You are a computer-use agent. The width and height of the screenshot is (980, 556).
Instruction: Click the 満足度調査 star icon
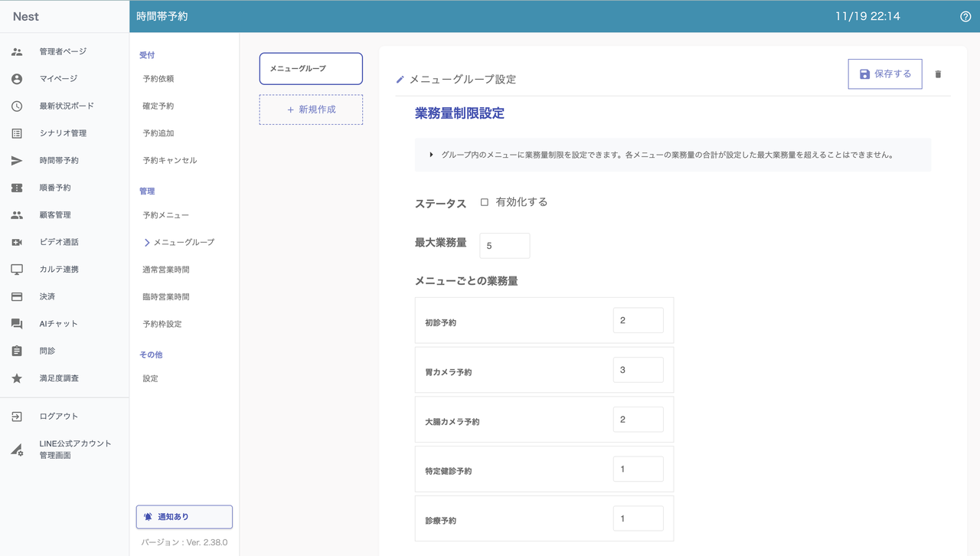pyautogui.click(x=17, y=378)
